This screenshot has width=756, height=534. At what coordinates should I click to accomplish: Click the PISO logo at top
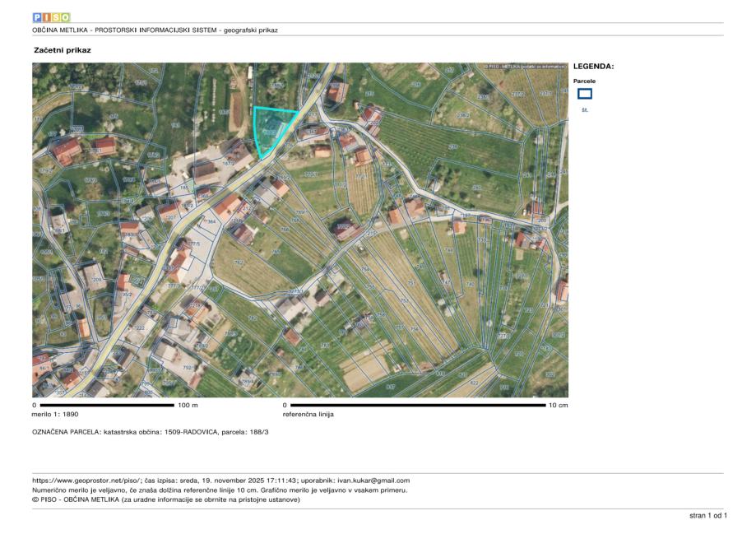pyautogui.click(x=51, y=16)
